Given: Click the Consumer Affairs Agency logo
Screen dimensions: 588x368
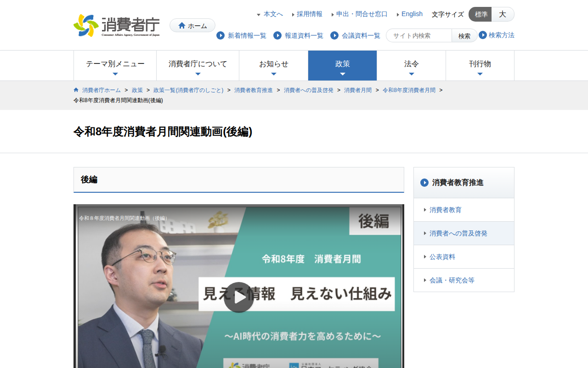Looking at the screenshot, I should (x=117, y=26).
